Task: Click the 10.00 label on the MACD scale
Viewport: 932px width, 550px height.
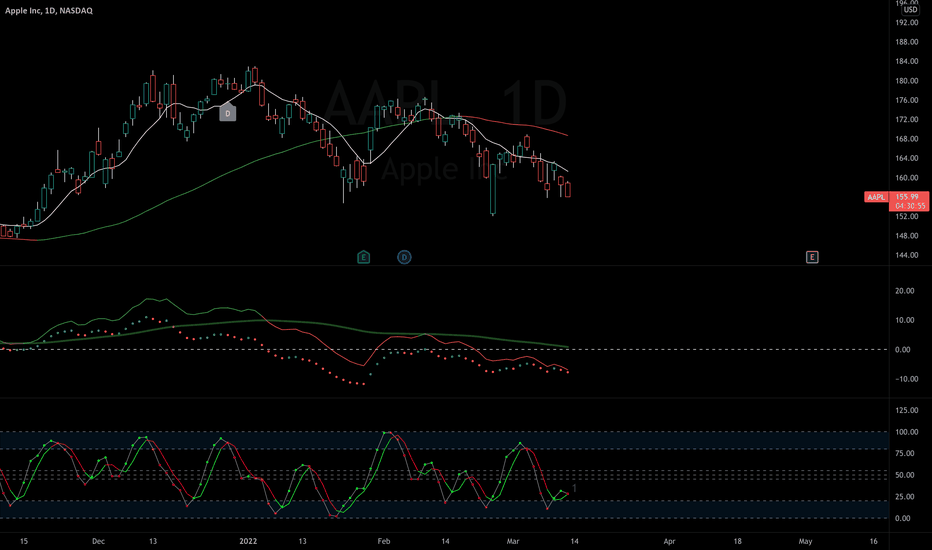Action: pyautogui.click(x=905, y=320)
